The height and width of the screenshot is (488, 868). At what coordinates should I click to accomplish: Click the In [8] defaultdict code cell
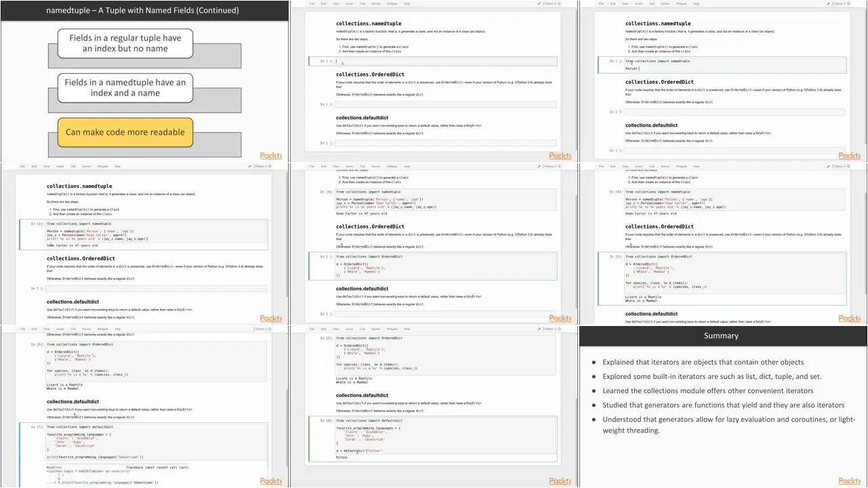point(446,435)
